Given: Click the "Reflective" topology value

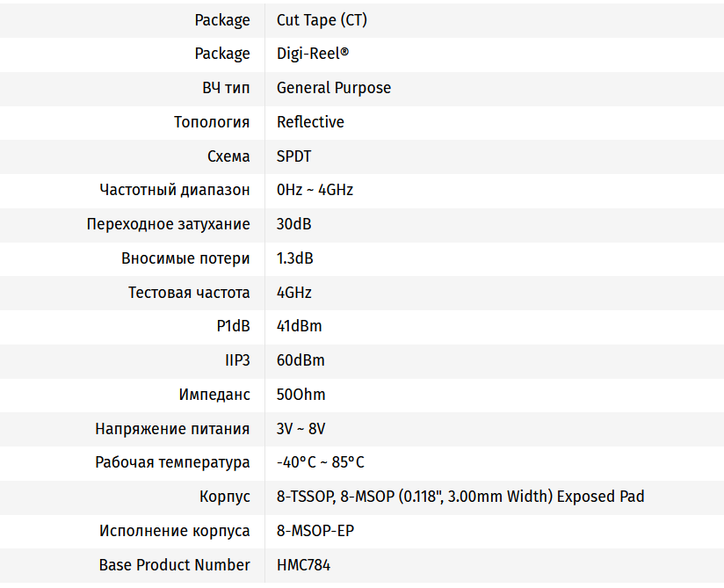Looking at the screenshot, I should (x=310, y=122).
